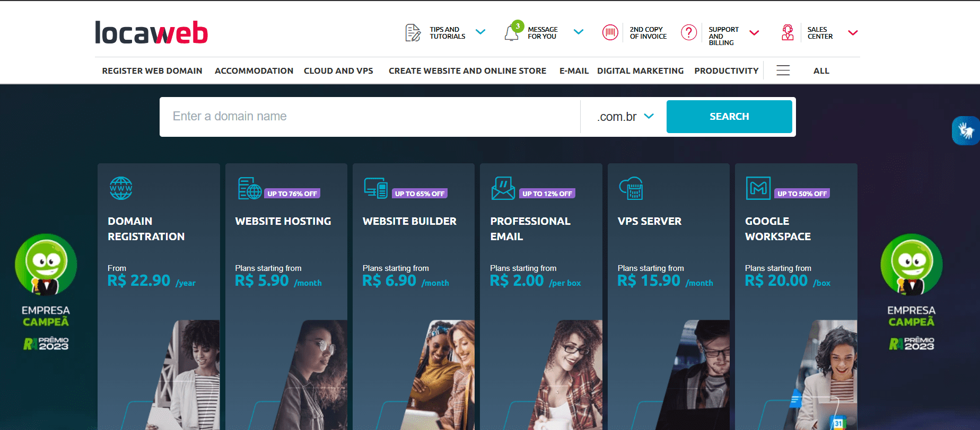Click the Domain Registration card title
The width and height of the screenshot is (980, 430).
[146, 229]
